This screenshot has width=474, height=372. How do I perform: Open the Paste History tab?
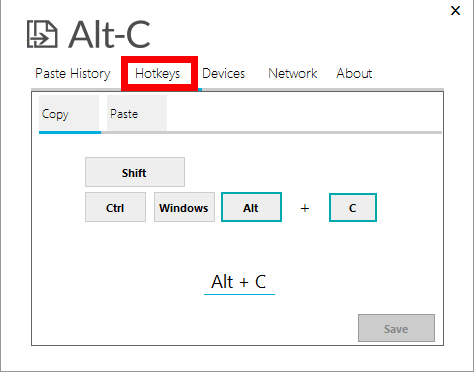pos(73,73)
